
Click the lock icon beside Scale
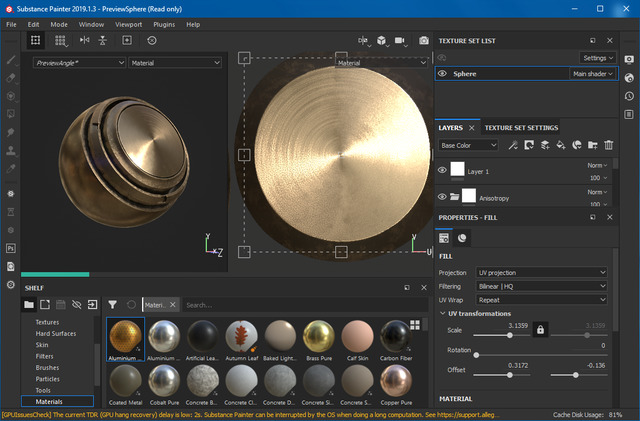(540, 329)
